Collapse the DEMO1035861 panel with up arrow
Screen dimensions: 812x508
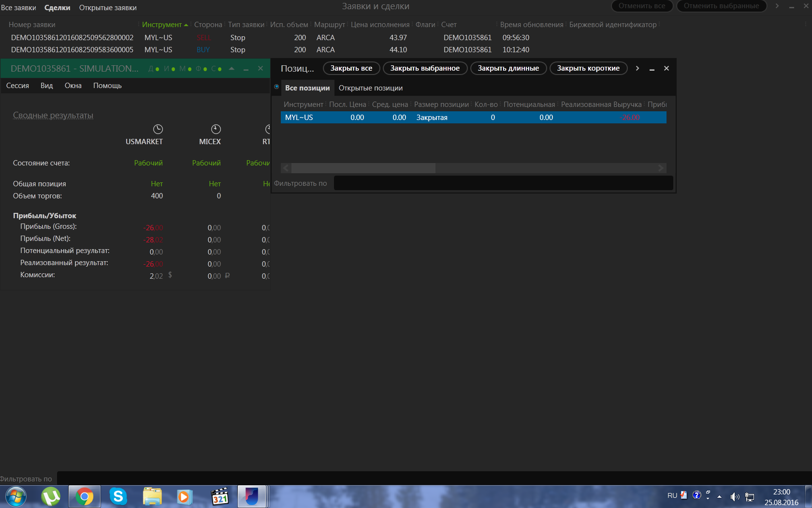[232, 69]
